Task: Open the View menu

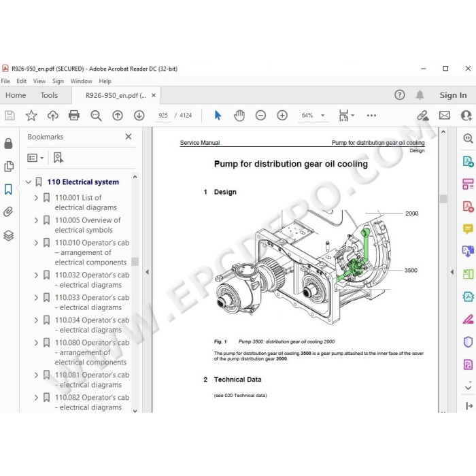Action: point(39,81)
